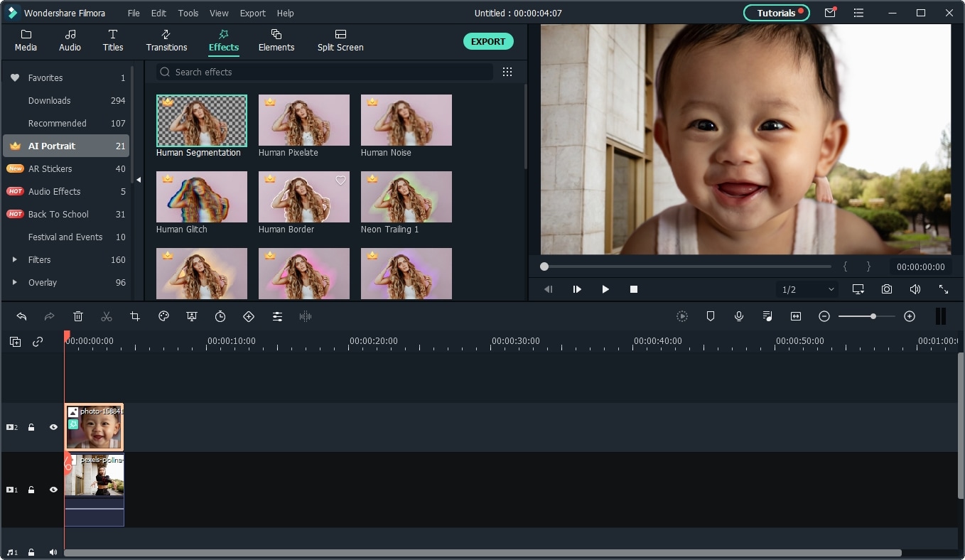Screen dimensions: 965x560
Task: Take a snapshot with camera icon
Action: tap(887, 289)
